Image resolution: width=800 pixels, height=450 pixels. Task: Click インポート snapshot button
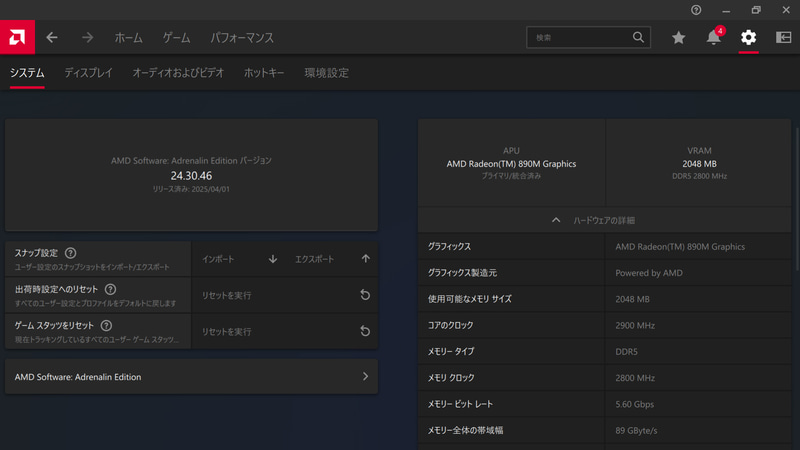(218, 259)
